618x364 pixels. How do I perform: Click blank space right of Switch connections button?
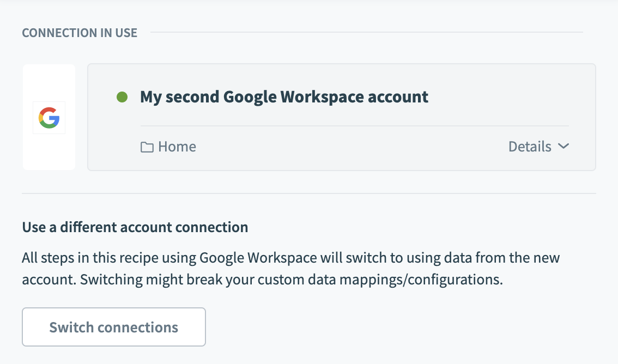click(x=381, y=327)
